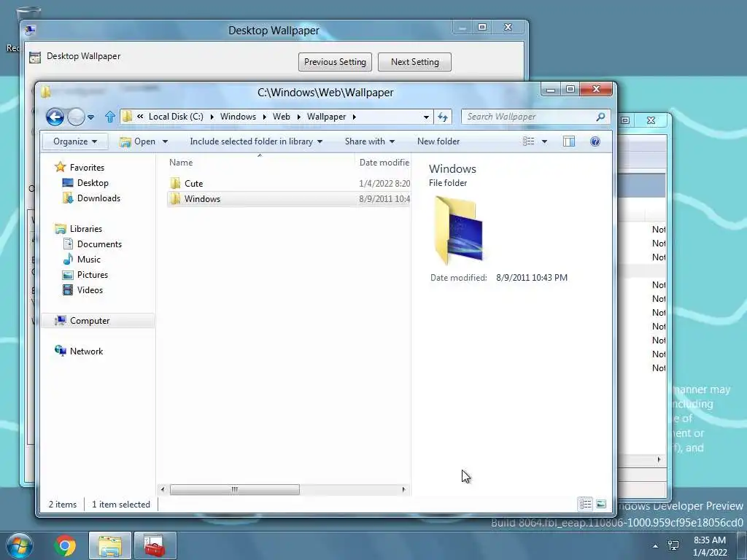
Task: Click Previous Setting in Desktop Wallpaper window
Action: pyautogui.click(x=335, y=62)
